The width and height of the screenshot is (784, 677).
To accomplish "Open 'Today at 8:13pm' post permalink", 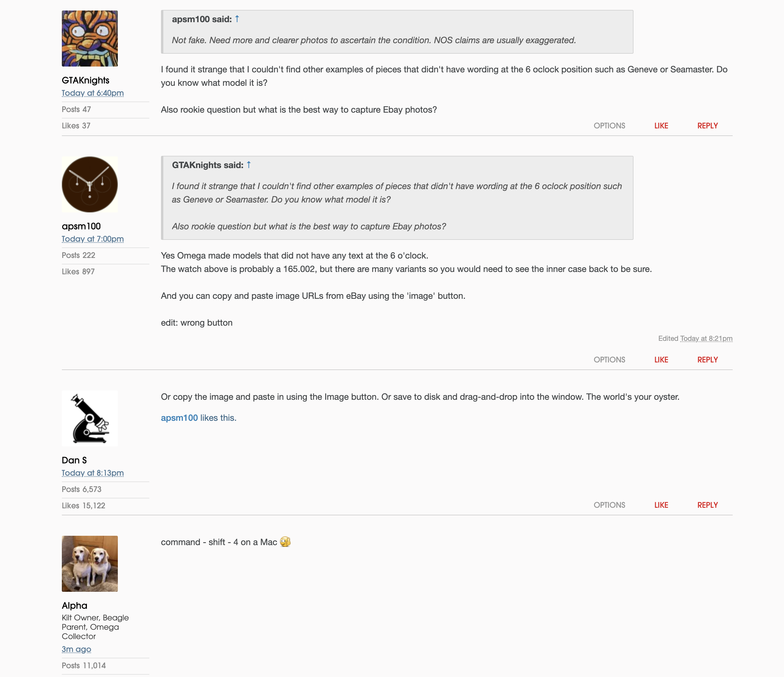I will click(x=93, y=473).
